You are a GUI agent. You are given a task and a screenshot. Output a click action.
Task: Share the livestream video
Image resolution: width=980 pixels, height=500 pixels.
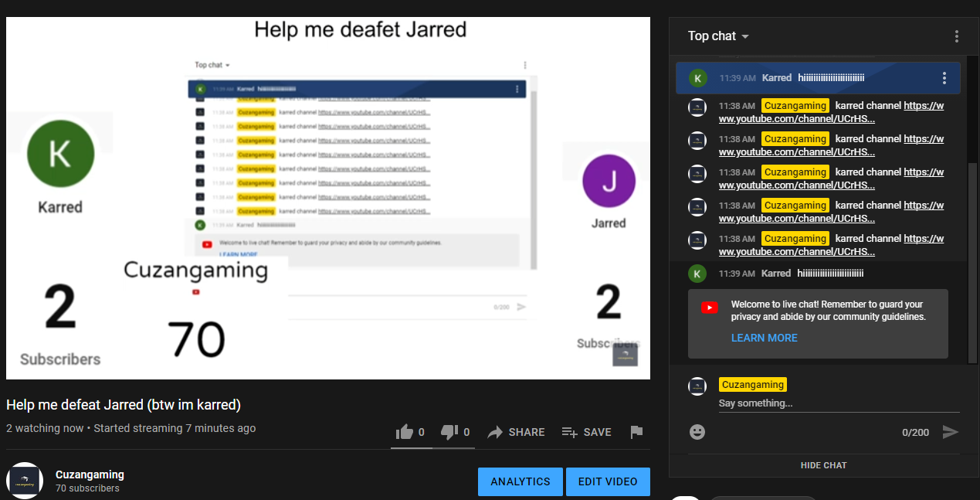516,432
